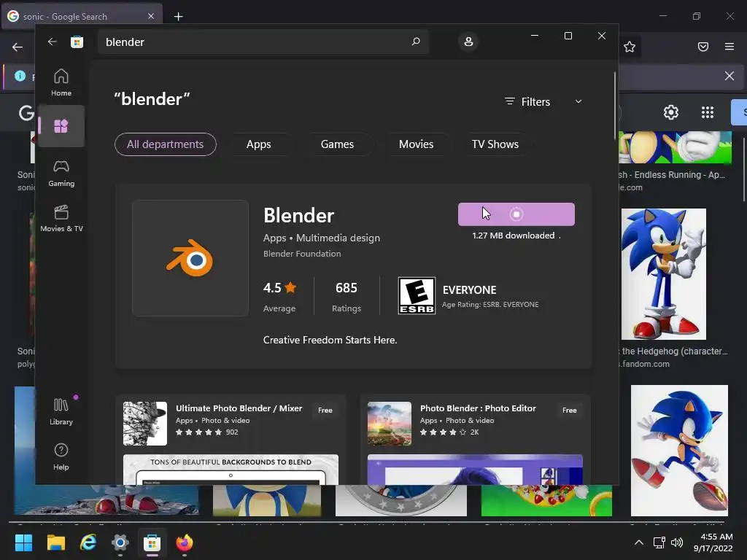This screenshot has width=747, height=560.
Task: Select All departments filter tab
Action: click(x=166, y=144)
